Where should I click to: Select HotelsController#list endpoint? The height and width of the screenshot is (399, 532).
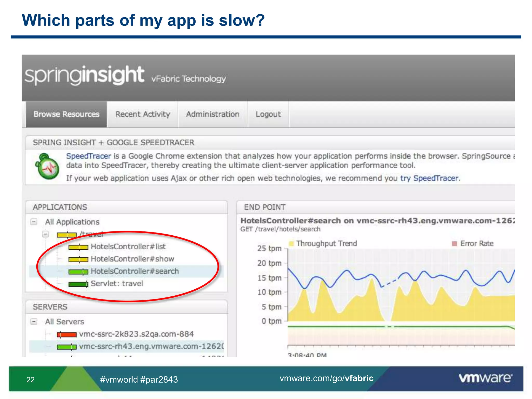coord(128,247)
